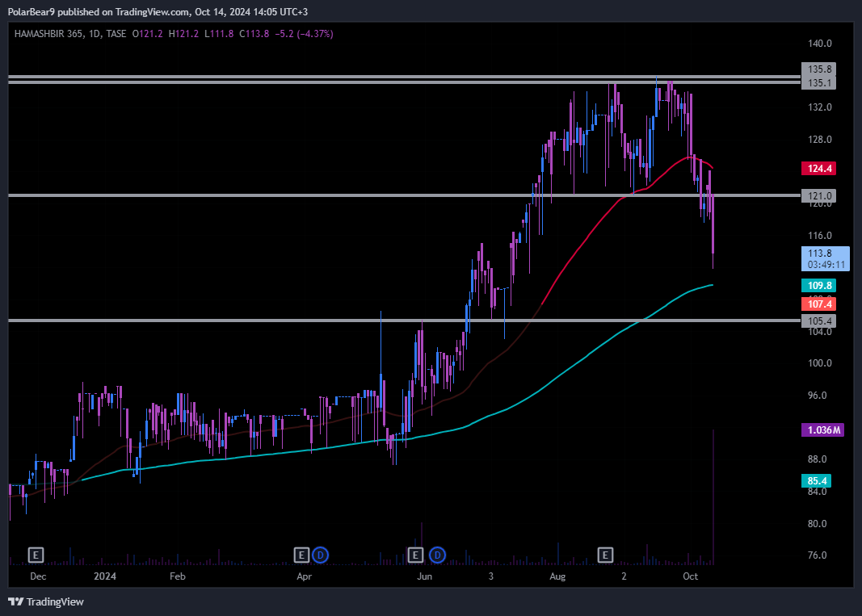Click the red 124.4 moving average label
This screenshot has height=616, width=862.
click(x=819, y=168)
